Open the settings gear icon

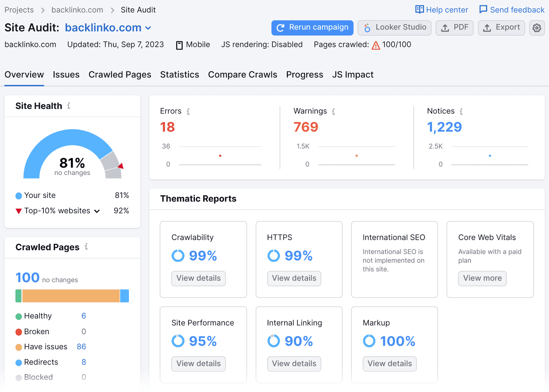(x=537, y=28)
